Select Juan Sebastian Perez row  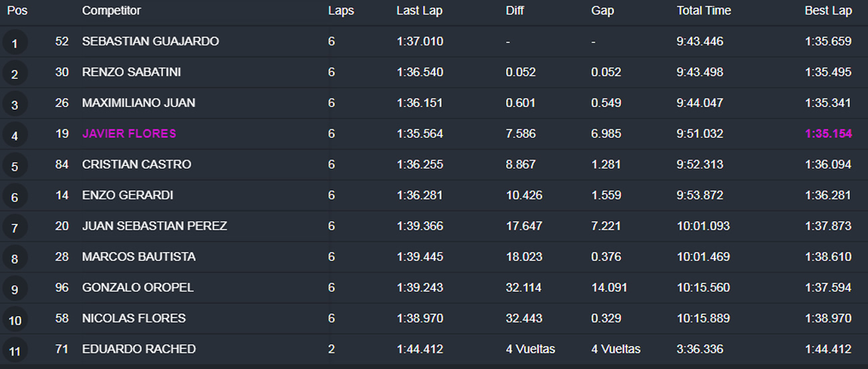(154, 226)
